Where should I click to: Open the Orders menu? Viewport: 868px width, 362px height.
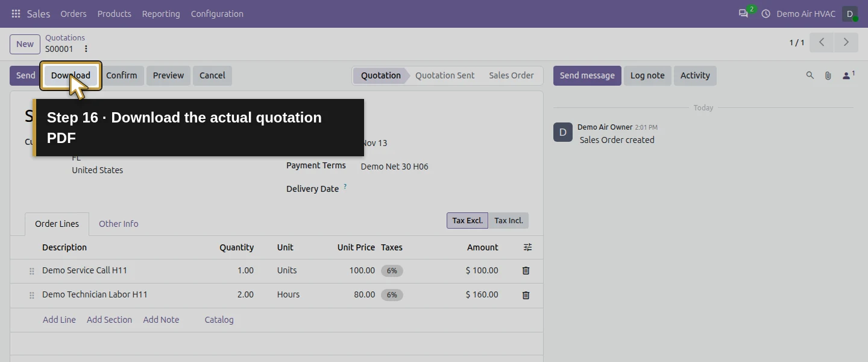(74, 14)
